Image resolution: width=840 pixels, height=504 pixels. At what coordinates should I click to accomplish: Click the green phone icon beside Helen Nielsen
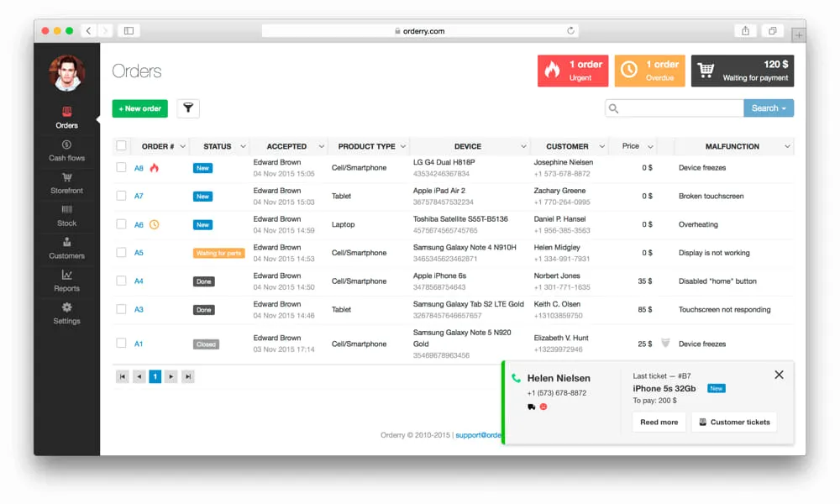coord(516,378)
